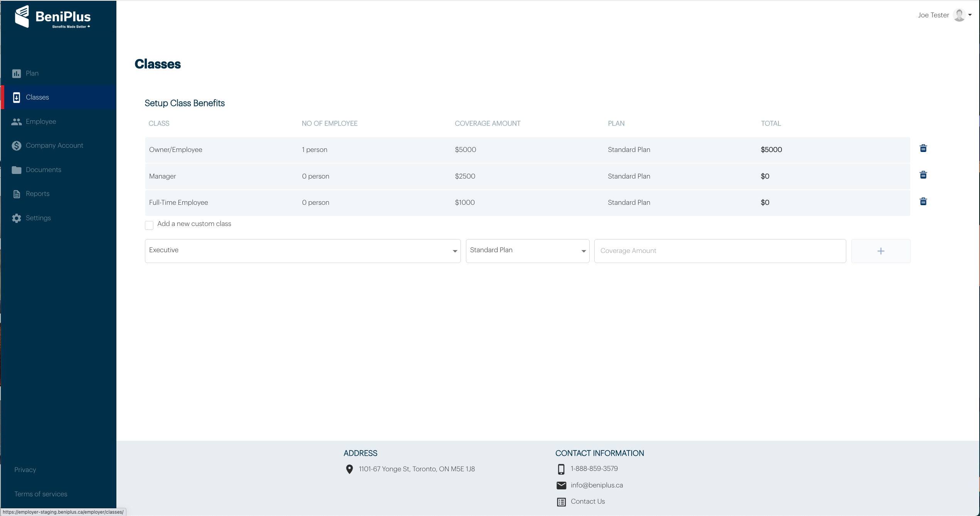Click Standard Plan in the Manager row

click(x=629, y=176)
